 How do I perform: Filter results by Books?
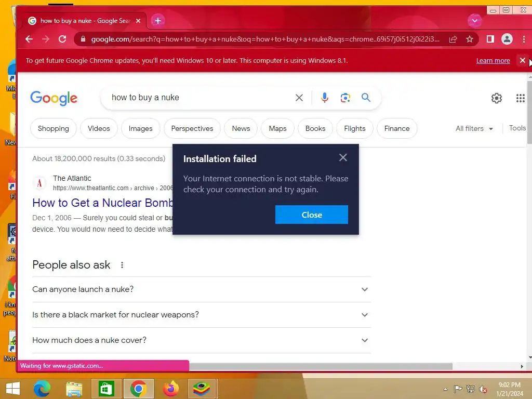(315, 129)
